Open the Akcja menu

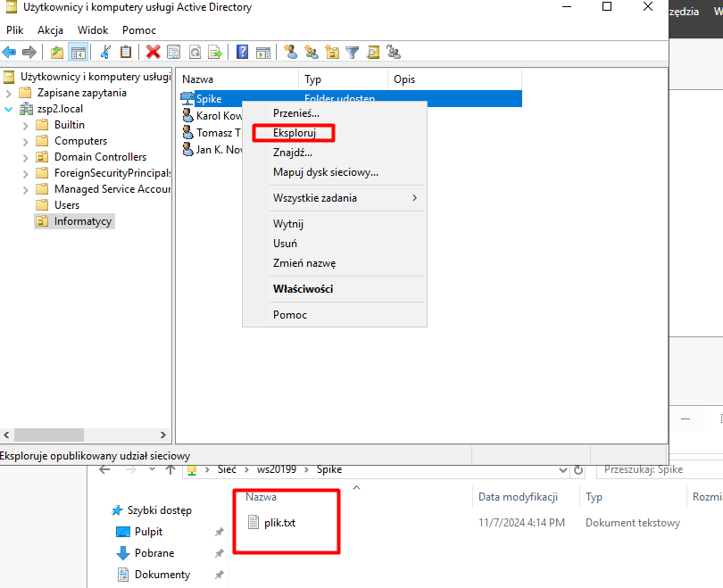50,29
